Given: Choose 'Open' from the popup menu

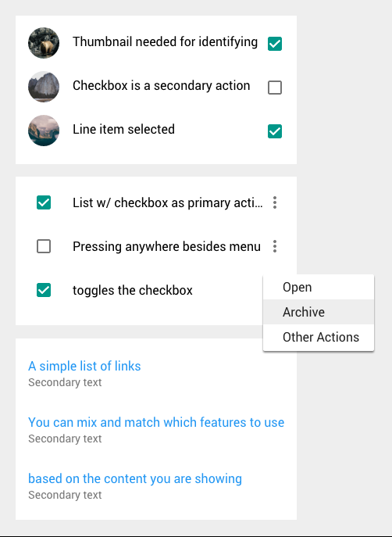Looking at the screenshot, I should (x=319, y=287).
